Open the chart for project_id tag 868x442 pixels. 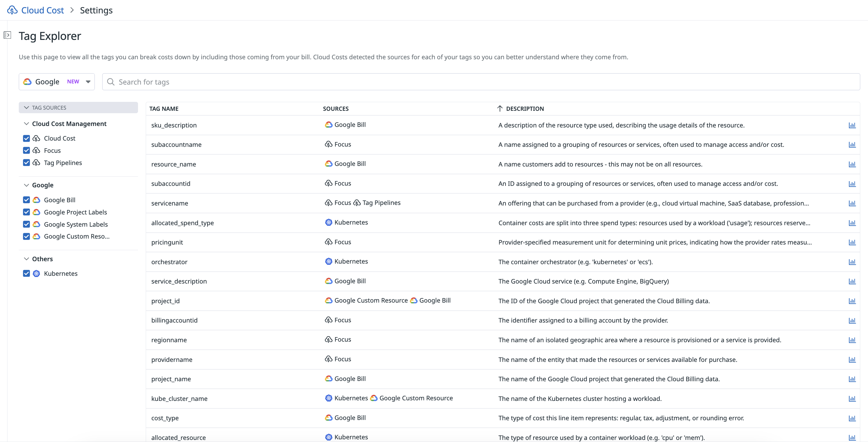(x=852, y=301)
